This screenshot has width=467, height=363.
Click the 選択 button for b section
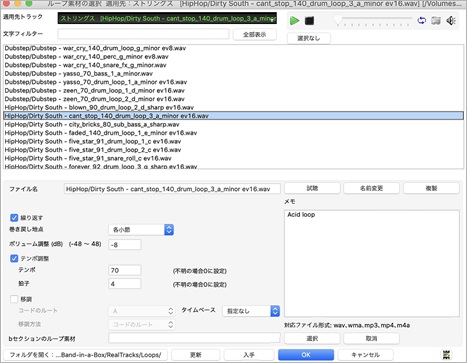[x=312, y=339]
